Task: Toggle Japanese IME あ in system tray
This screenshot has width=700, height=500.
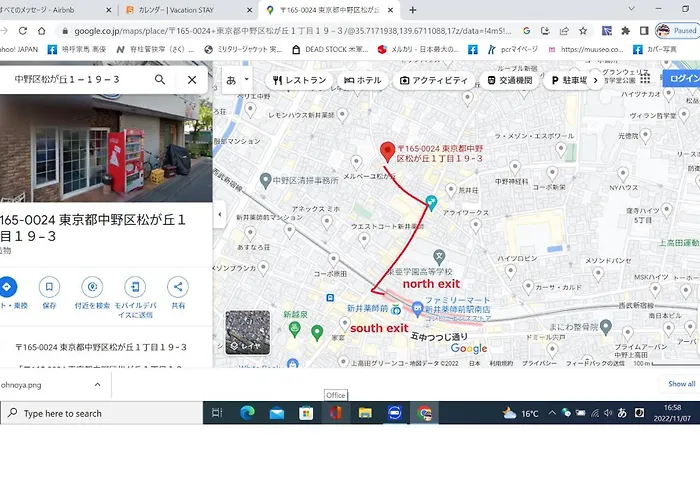Action: pos(622,413)
